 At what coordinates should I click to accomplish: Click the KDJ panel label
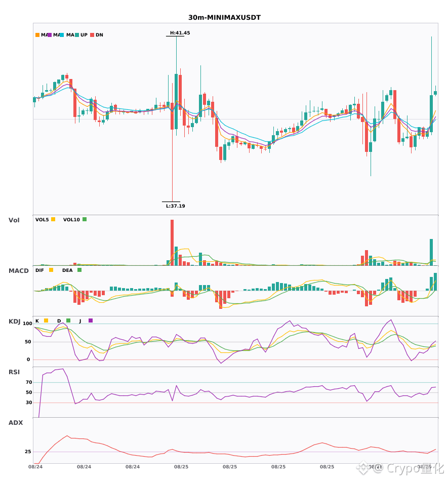coord(14,322)
